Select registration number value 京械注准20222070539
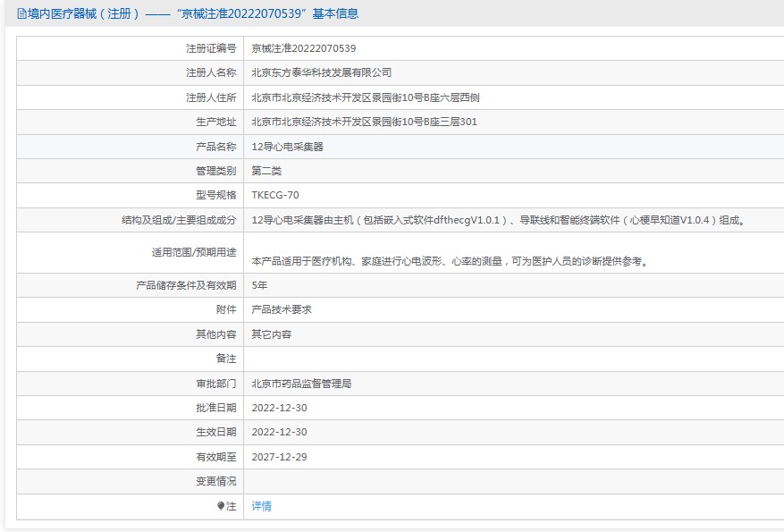 (x=303, y=48)
